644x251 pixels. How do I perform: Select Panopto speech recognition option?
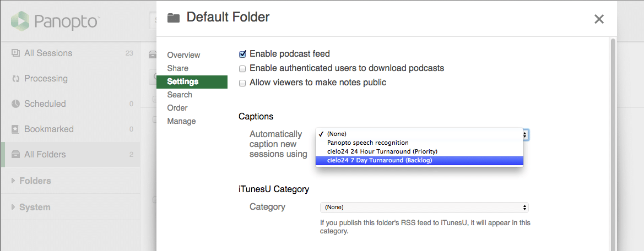(x=419, y=143)
